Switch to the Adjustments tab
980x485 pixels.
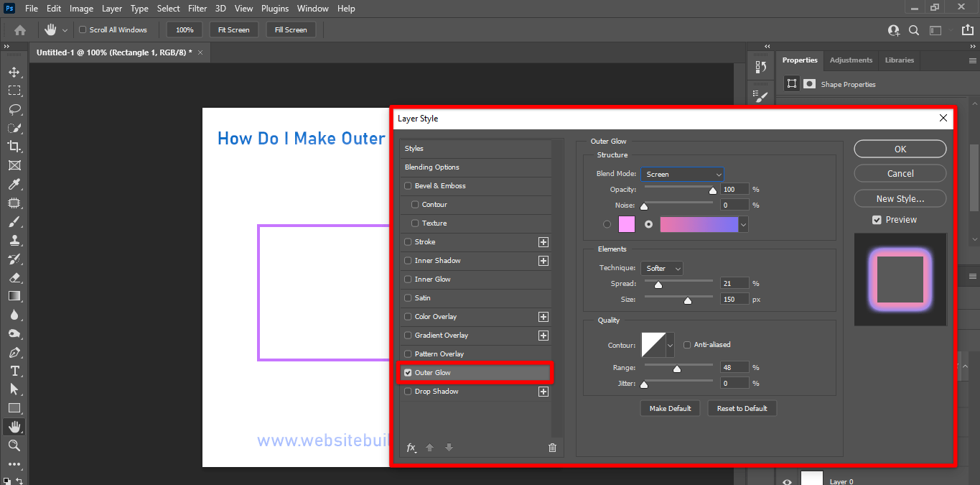click(x=850, y=60)
